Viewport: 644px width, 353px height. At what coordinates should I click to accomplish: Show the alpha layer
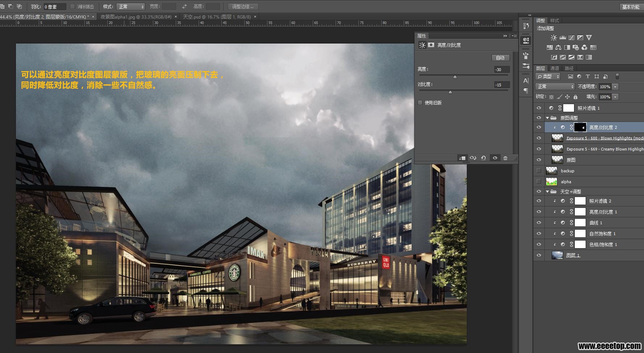coord(539,181)
